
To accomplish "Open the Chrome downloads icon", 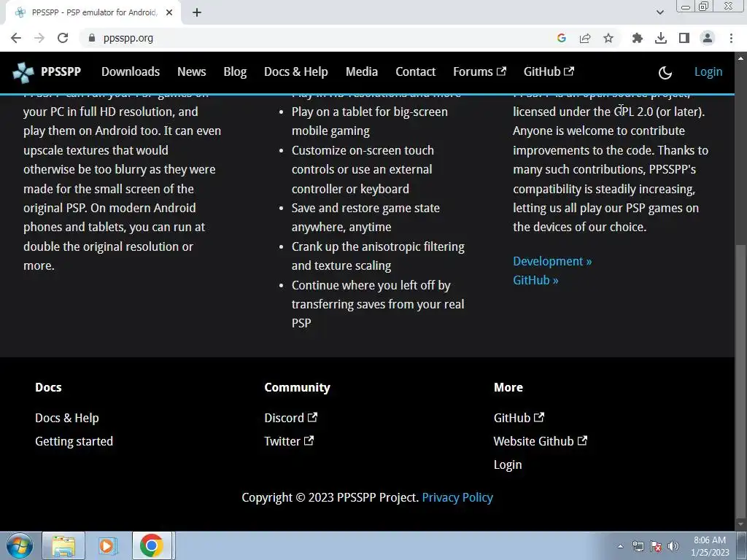I will (661, 38).
